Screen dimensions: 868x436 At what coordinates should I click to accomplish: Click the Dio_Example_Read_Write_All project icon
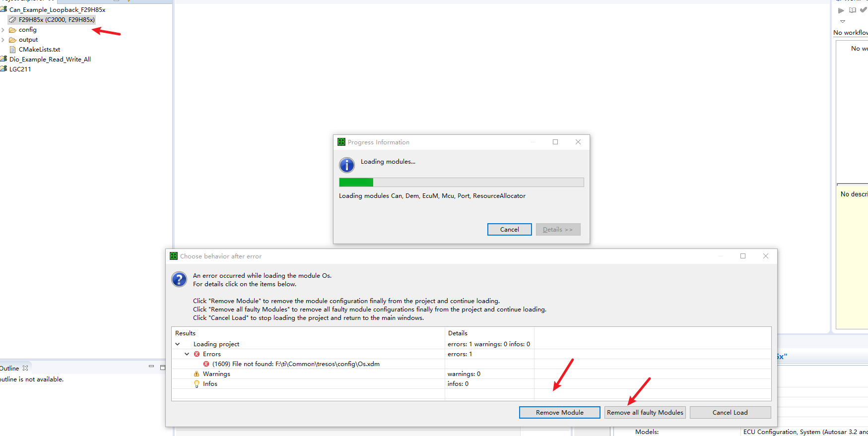tap(3, 59)
